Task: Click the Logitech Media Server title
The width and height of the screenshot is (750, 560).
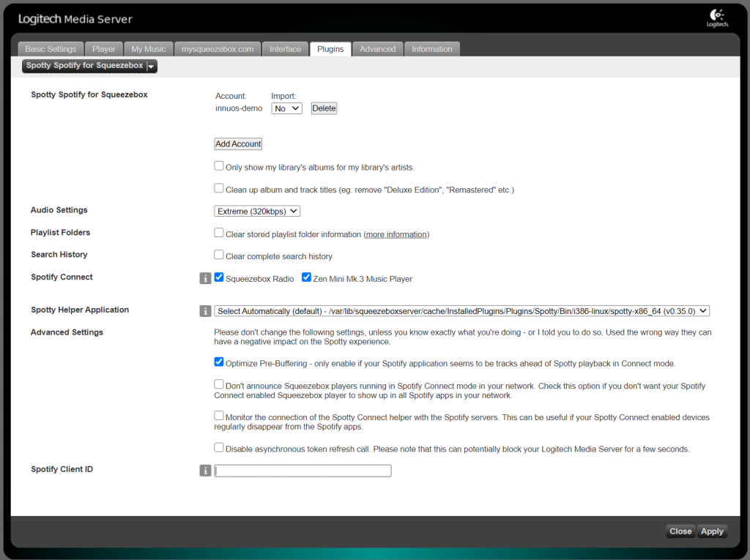Action: [75, 19]
